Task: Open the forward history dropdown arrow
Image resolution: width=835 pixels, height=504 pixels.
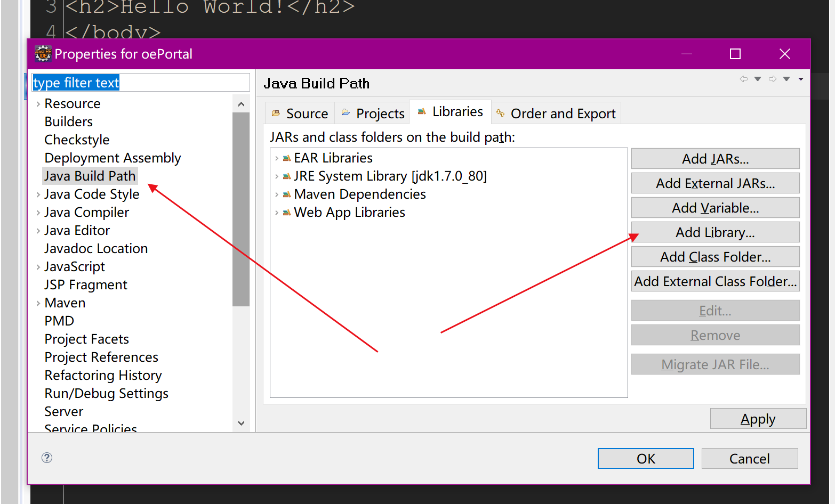Action: tap(786, 79)
